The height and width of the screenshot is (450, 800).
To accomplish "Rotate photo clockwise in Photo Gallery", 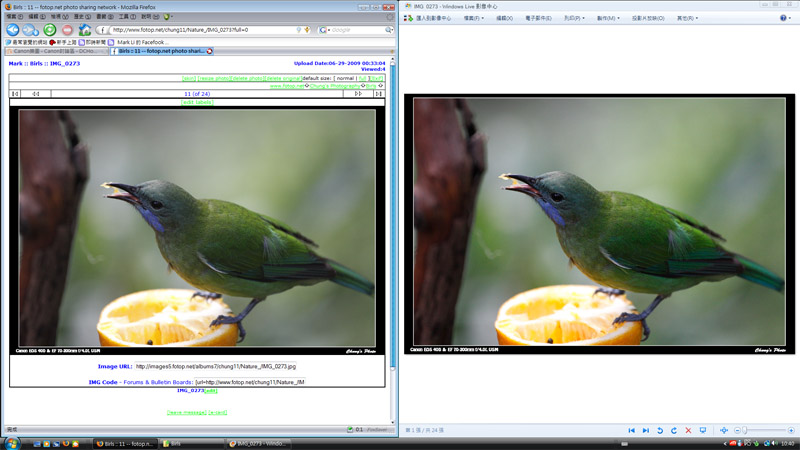I will tap(674, 431).
